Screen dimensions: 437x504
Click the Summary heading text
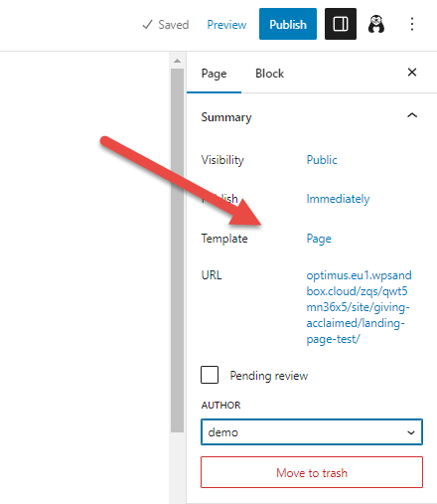coord(226,117)
